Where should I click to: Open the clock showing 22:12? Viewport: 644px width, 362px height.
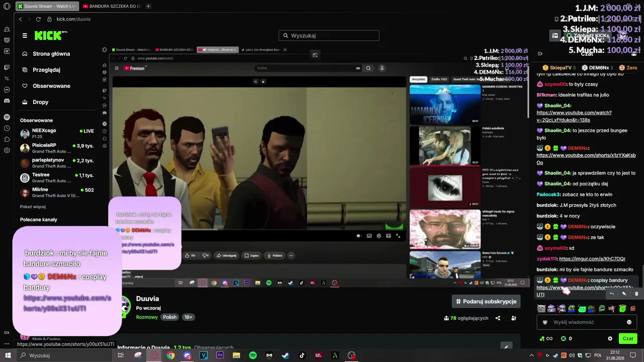[615, 355]
